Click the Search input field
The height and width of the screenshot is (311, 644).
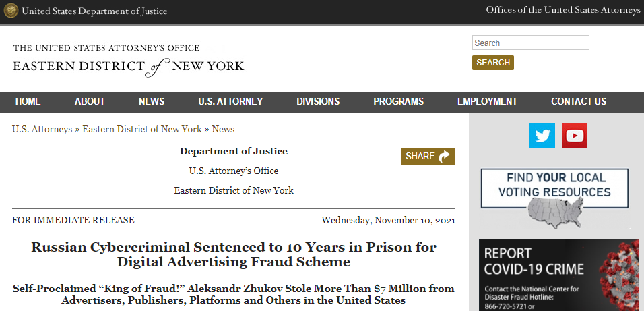coord(530,43)
